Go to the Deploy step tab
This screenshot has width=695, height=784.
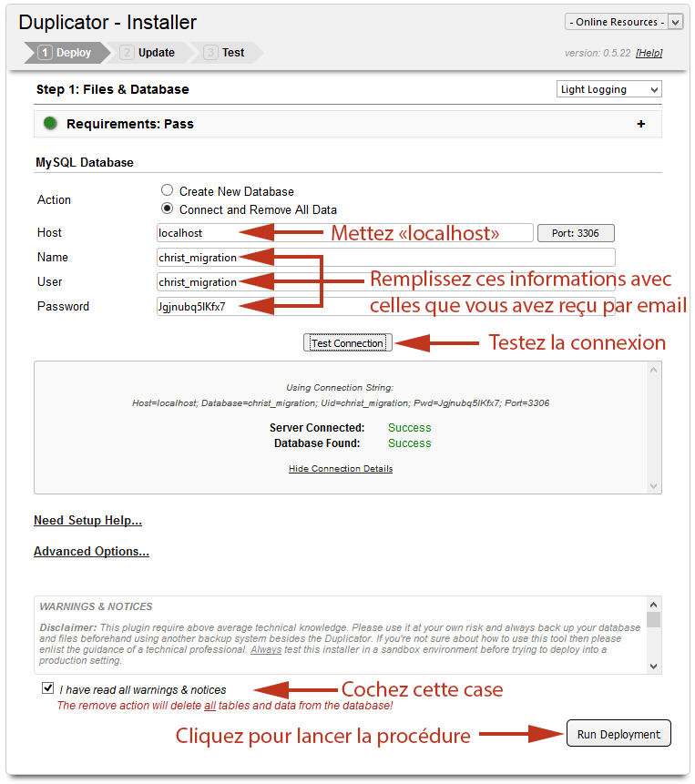coord(67,53)
